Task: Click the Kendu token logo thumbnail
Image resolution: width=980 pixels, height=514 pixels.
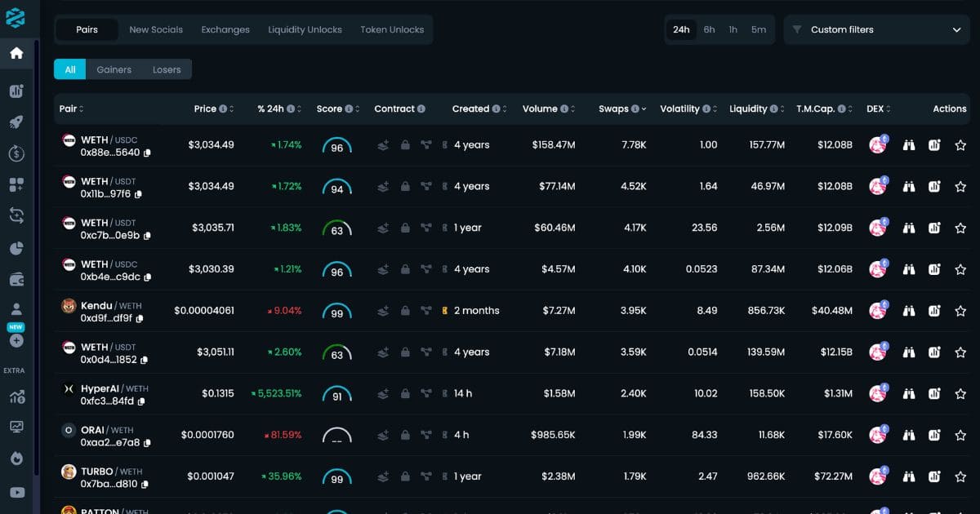Action: pos(69,306)
